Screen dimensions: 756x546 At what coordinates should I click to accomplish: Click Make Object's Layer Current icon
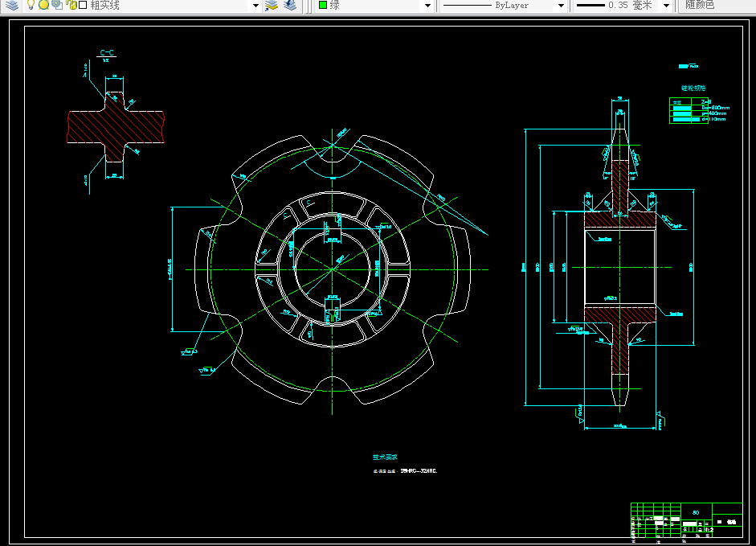[272, 6]
